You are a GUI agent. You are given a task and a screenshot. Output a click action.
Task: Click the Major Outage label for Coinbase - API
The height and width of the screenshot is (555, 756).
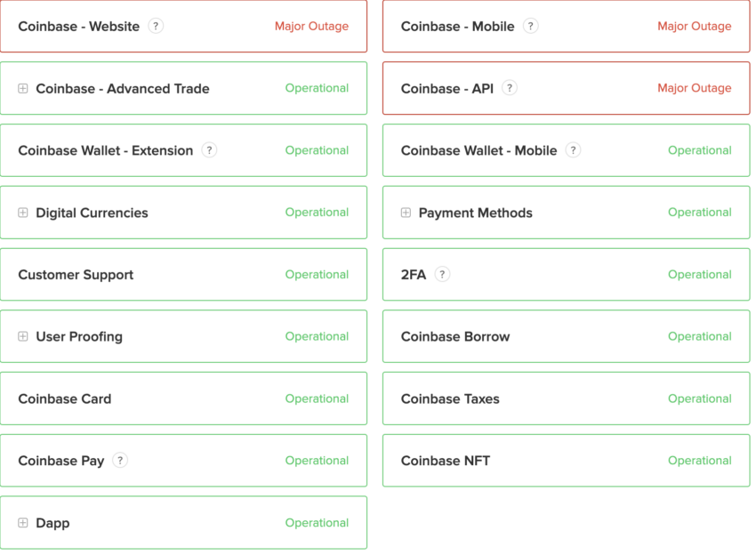tap(695, 88)
